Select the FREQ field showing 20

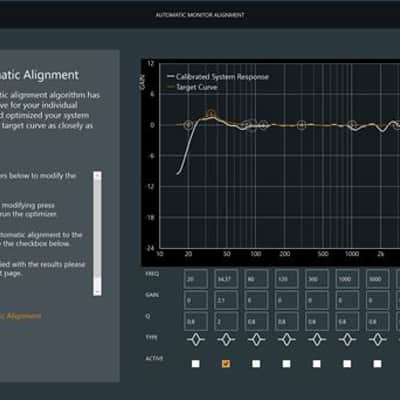click(196, 279)
